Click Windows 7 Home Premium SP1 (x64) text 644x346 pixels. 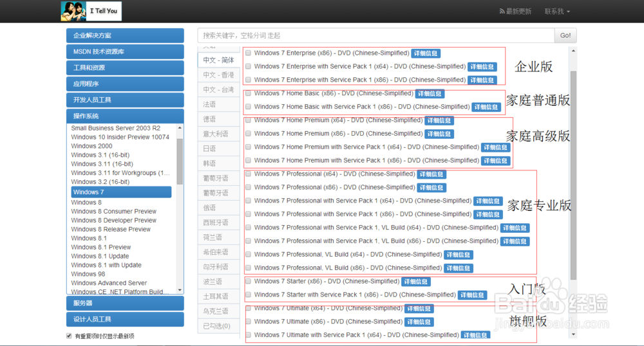[366, 147]
